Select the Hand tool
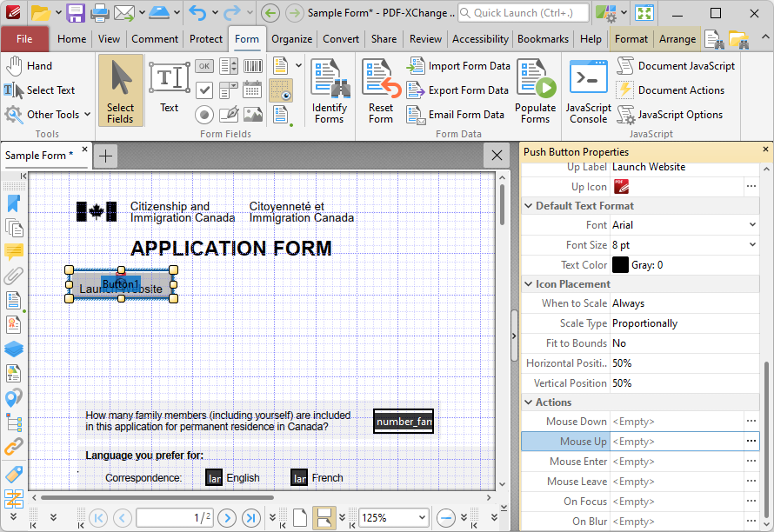Viewport: 774px width, 532px height. coord(30,66)
